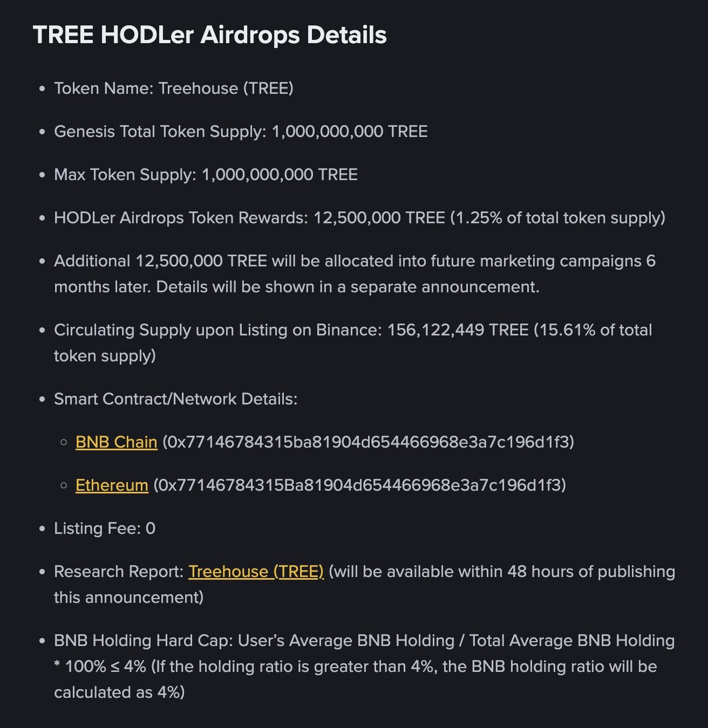708x728 pixels.
Task: Click the Max Token Supply line
Action: pyautogui.click(x=206, y=175)
